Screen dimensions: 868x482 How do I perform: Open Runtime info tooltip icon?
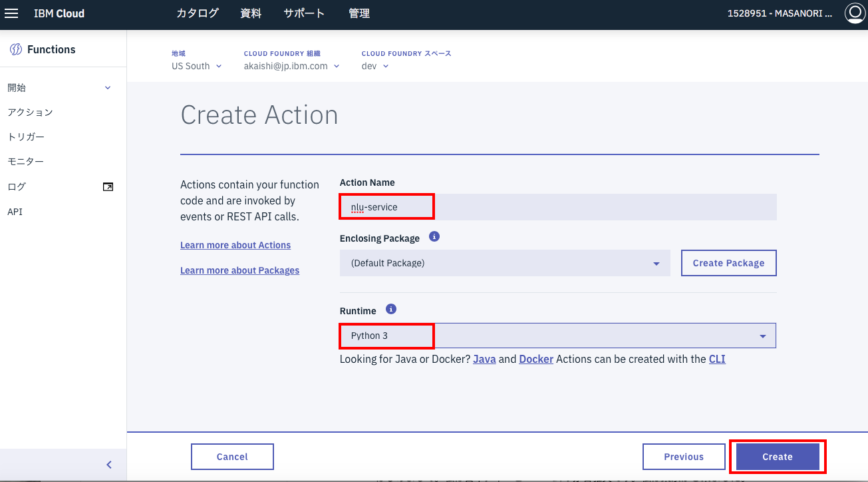[x=391, y=309]
